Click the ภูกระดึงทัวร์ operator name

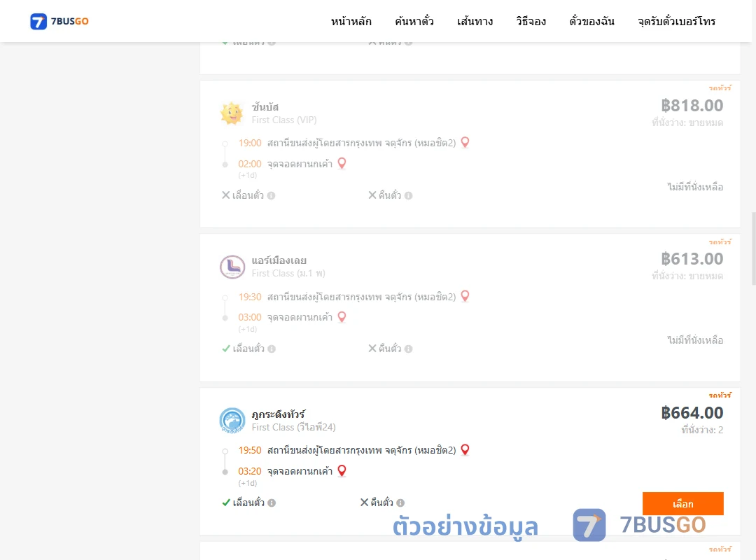click(x=278, y=414)
